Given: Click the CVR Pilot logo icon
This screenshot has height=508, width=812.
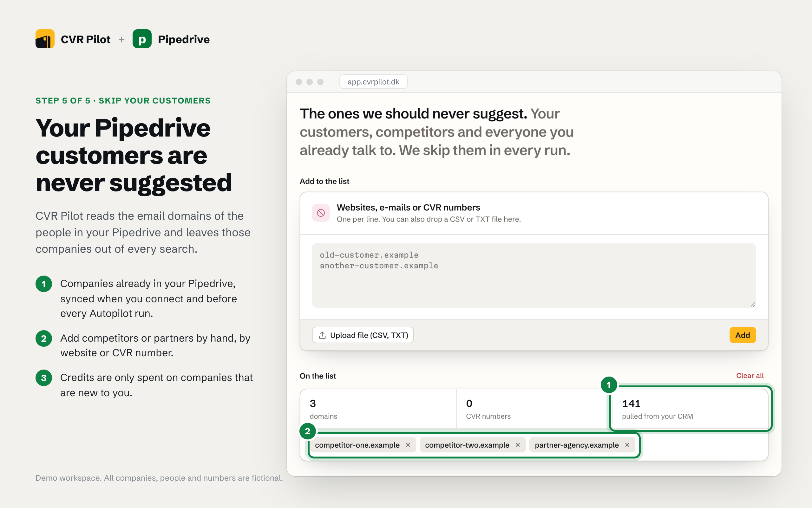Looking at the screenshot, I should (45, 39).
